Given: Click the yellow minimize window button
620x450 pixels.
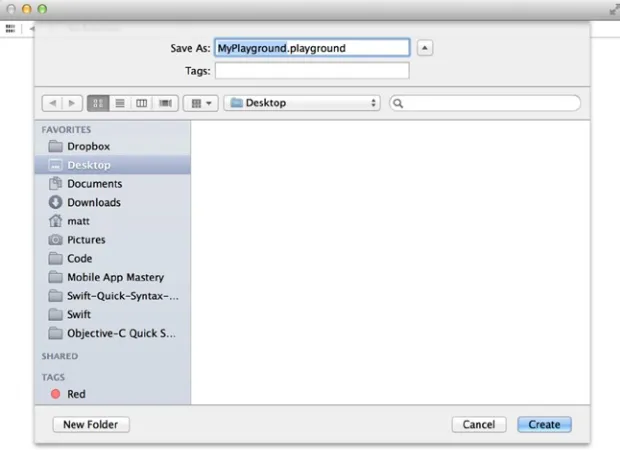Looking at the screenshot, I should (26, 9).
